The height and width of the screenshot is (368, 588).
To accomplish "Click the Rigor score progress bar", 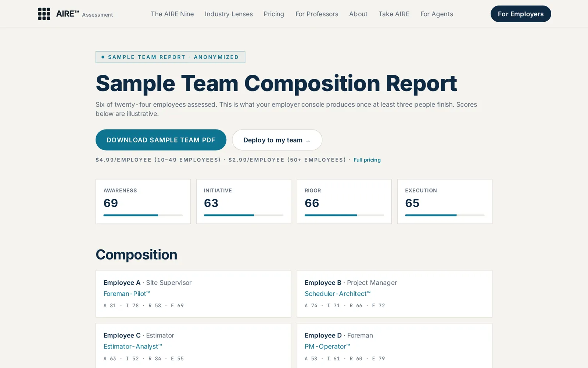I will coord(344,215).
